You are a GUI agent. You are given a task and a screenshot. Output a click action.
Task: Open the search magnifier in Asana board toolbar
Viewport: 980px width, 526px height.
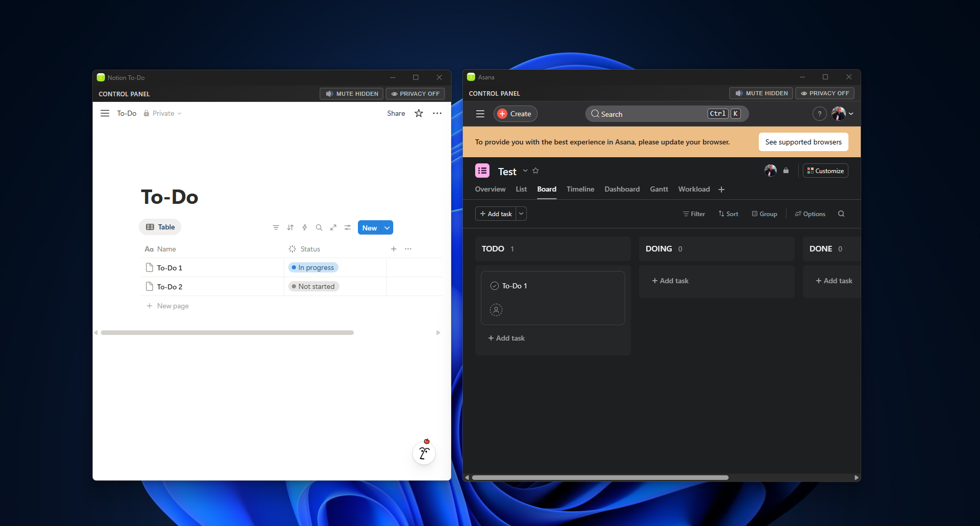[841, 214]
